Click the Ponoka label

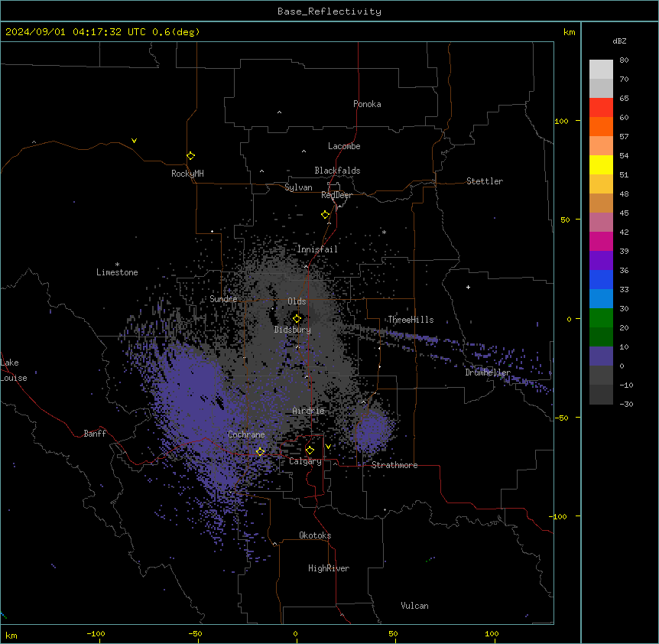pos(367,104)
